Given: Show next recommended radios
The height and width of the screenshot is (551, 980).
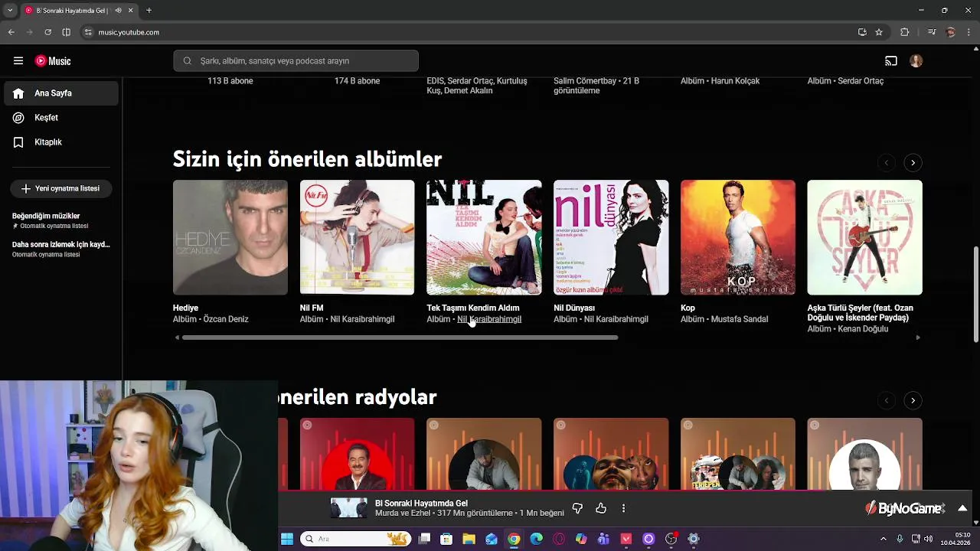Looking at the screenshot, I should (913, 400).
